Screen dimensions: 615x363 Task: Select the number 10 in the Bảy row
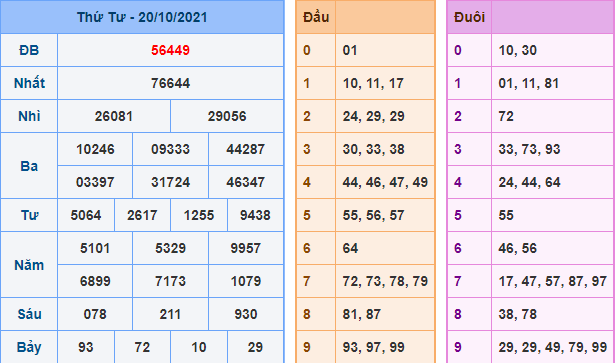coord(199,347)
